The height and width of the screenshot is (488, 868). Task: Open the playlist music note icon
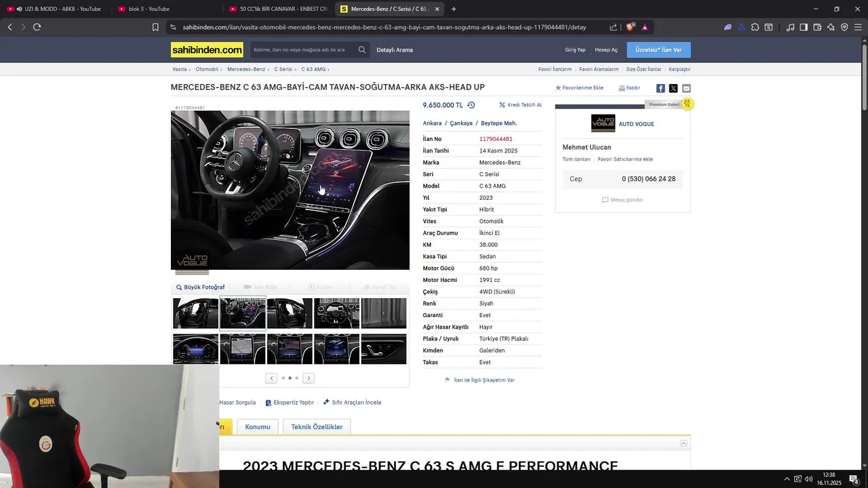point(790,27)
